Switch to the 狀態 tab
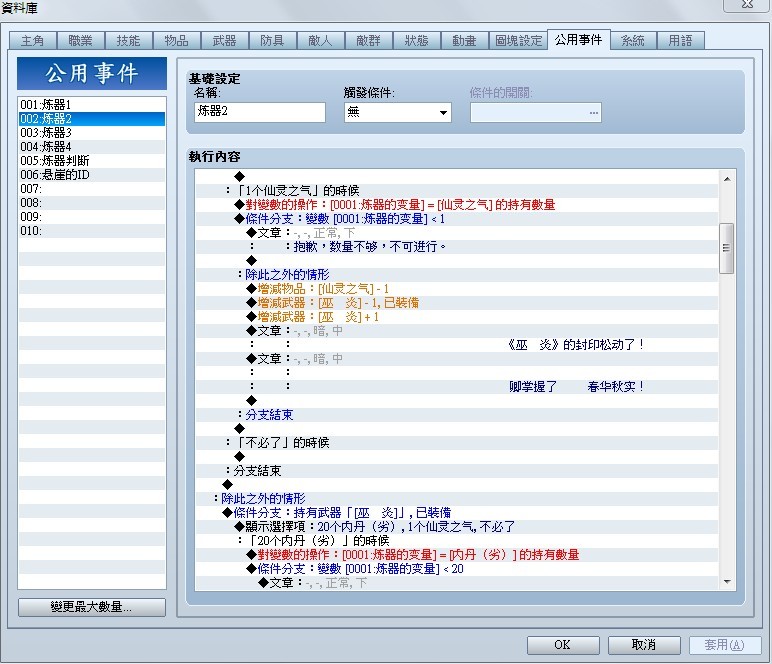Image resolution: width=772 pixels, height=664 pixels. (x=417, y=40)
